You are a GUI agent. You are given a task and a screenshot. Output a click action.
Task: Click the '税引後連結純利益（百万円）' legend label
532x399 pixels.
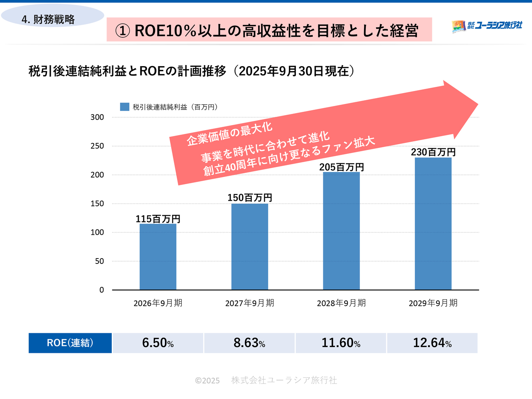point(175,107)
